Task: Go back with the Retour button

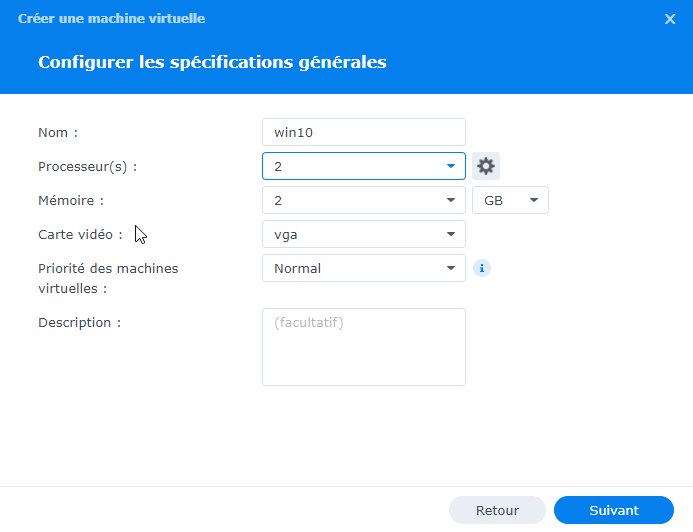Action: (497, 510)
